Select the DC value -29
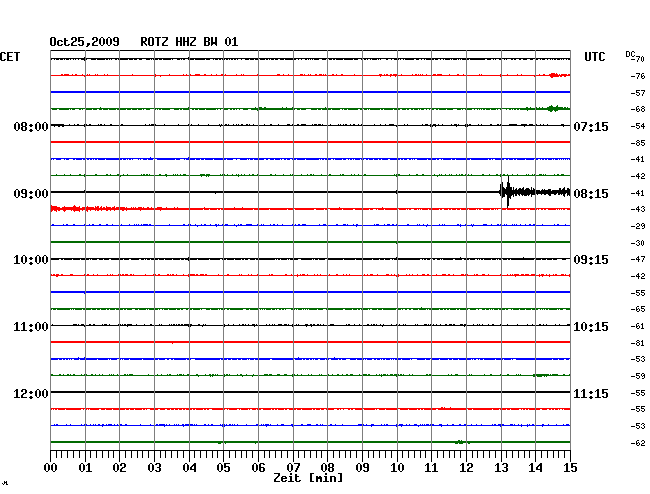The image size is (650, 494). click(638, 226)
